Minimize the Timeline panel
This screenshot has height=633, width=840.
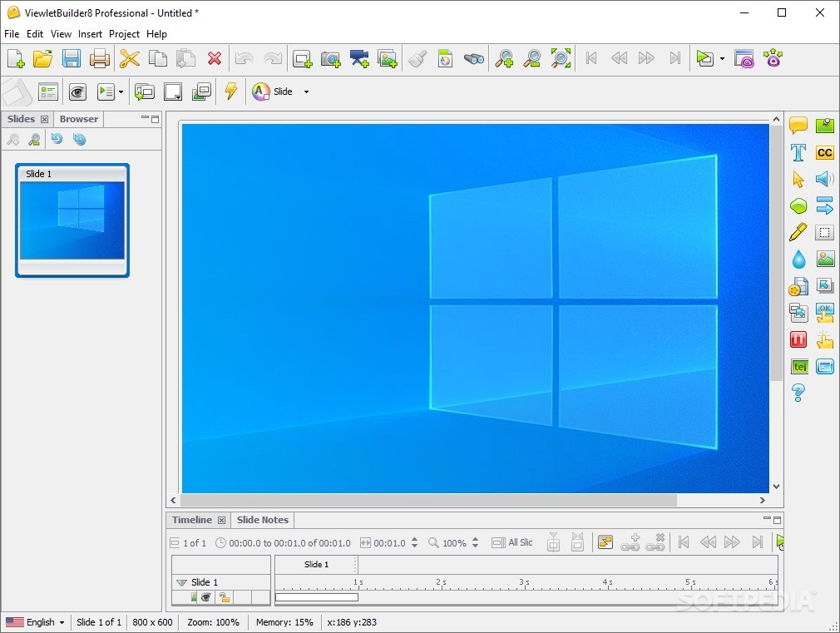(x=767, y=519)
